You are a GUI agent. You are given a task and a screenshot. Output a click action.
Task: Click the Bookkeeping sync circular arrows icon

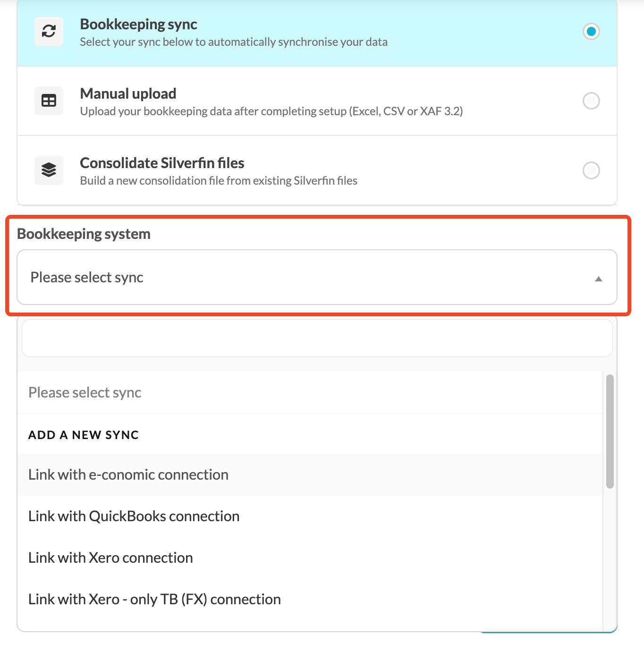click(49, 32)
